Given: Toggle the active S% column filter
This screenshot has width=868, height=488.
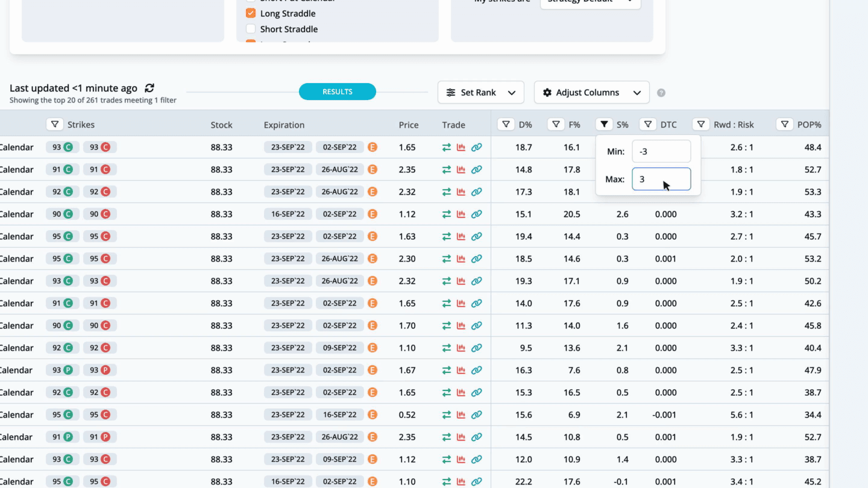Looking at the screenshot, I should coord(604,124).
